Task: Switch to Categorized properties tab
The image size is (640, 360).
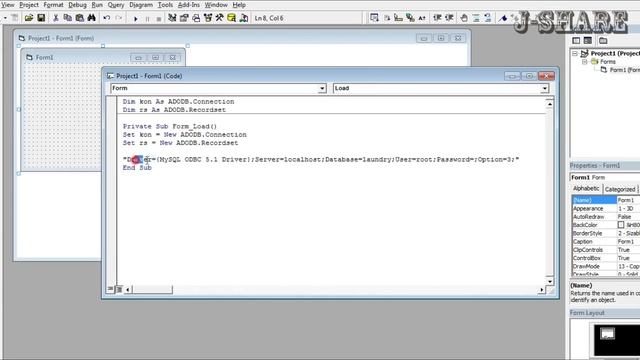Action: point(620,189)
